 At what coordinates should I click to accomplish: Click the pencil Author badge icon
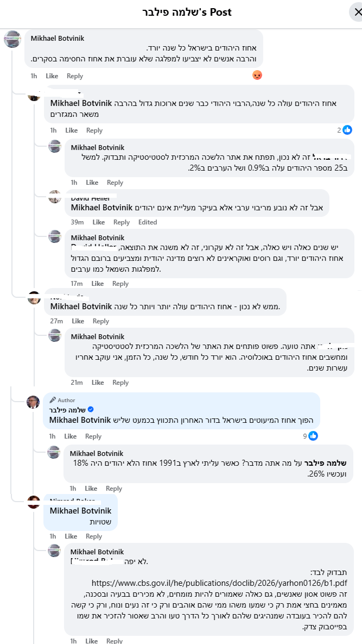click(53, 400)
